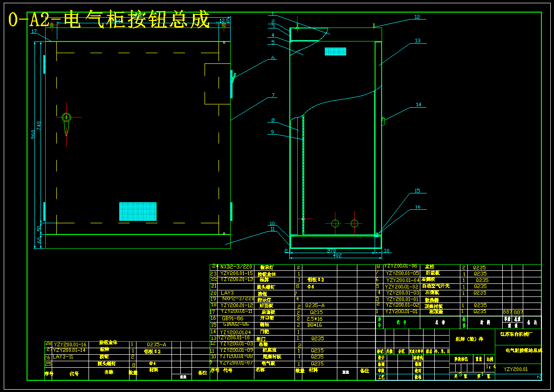Viewport: 554px width, 392px height.
Task: Click callout number 12 on side view
Action: pyautogui.click(x=417, y=17)
